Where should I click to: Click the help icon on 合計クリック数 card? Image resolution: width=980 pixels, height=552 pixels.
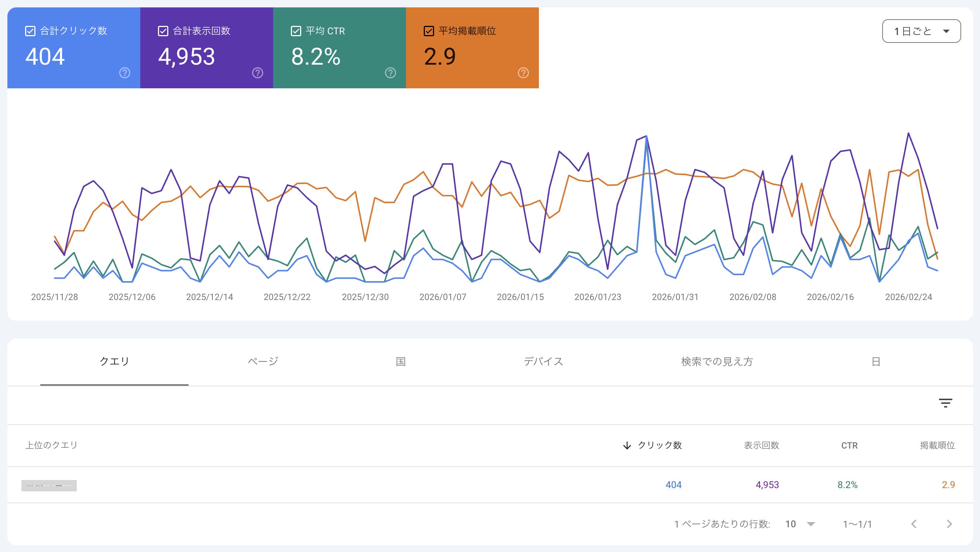(124, 73)
